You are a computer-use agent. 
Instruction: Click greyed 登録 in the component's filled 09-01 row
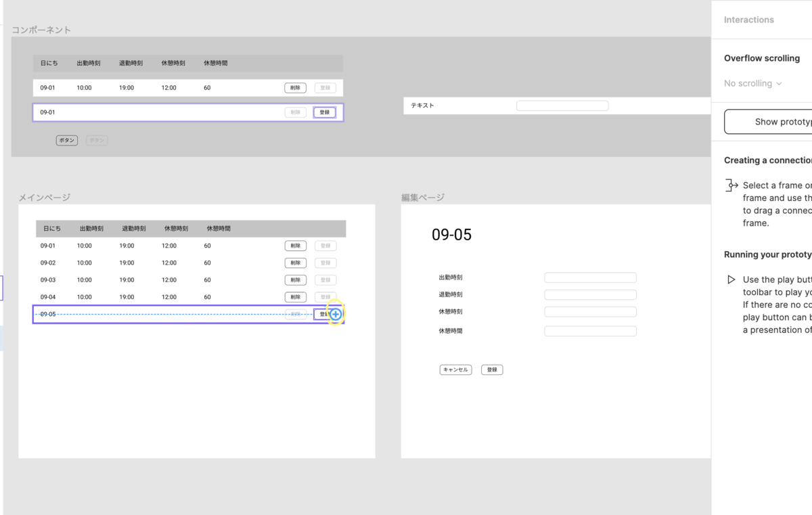(x=325, y=88)
